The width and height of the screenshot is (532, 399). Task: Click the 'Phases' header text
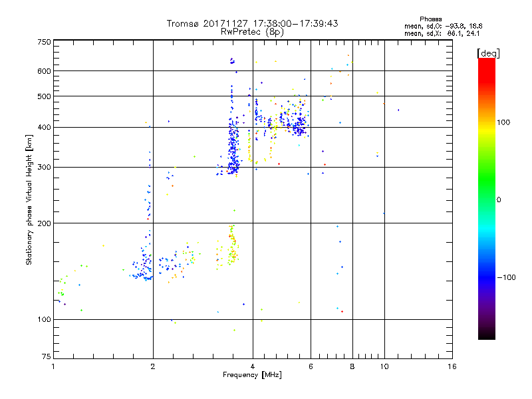pos(430,19)
